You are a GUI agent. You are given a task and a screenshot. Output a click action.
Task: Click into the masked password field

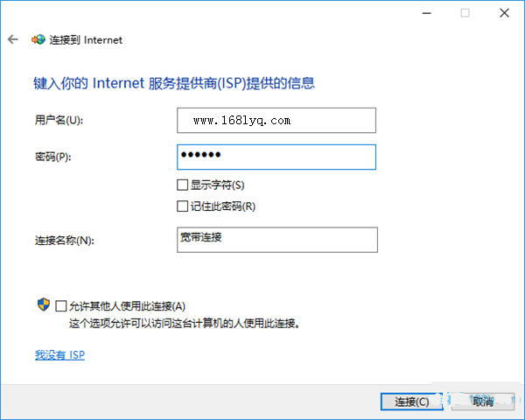coord(276,157)
